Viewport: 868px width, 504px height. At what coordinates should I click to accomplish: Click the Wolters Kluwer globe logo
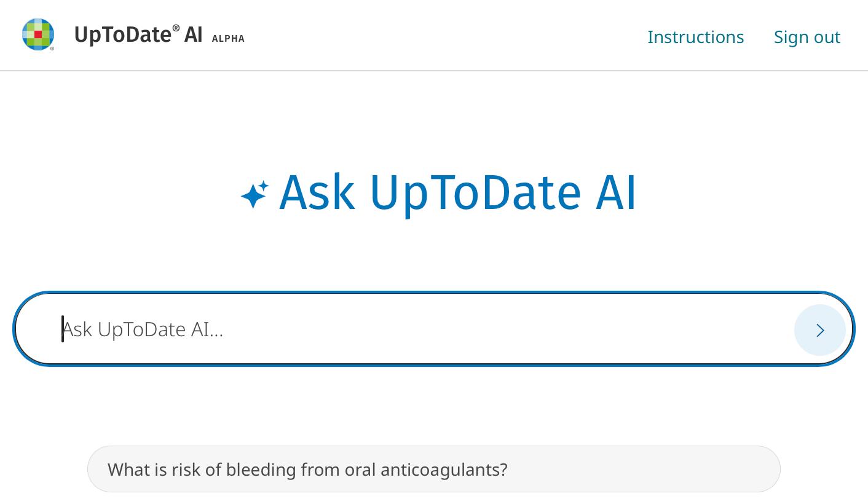(37, 34)
